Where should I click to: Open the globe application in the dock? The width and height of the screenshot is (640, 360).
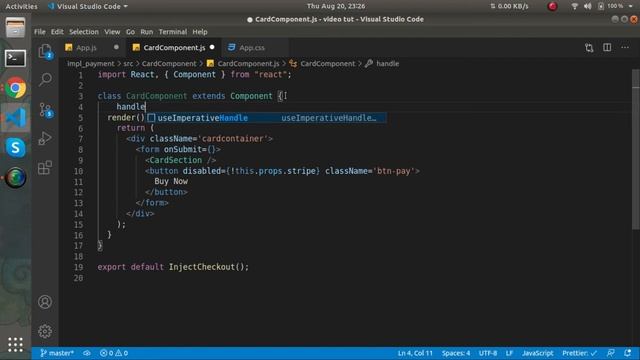(16, 178)
